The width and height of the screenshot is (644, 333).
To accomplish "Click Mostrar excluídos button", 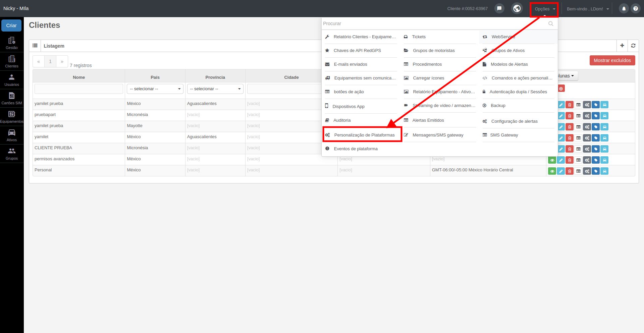I will (612, 60).
